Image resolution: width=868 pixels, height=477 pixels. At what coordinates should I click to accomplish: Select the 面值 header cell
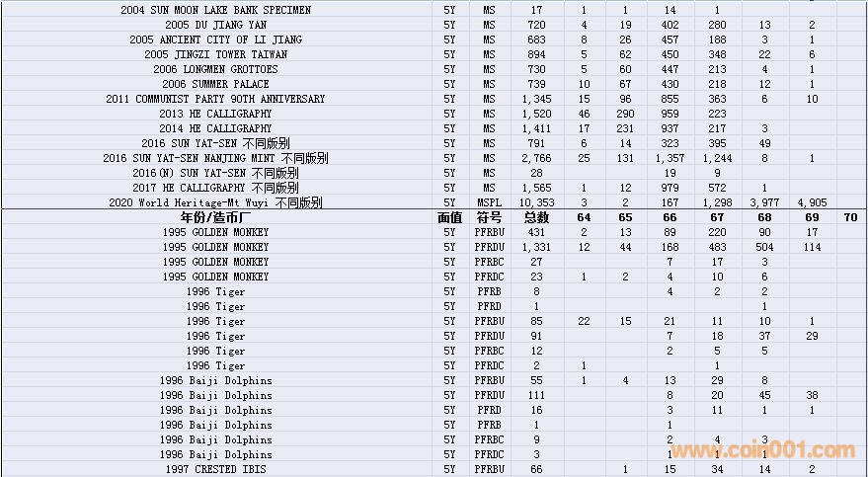(x=449, y=217)
